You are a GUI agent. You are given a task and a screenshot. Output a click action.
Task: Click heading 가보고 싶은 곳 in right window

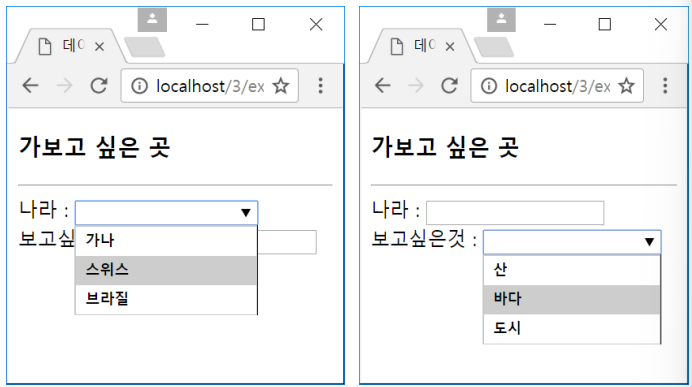[x=444, y=147]
